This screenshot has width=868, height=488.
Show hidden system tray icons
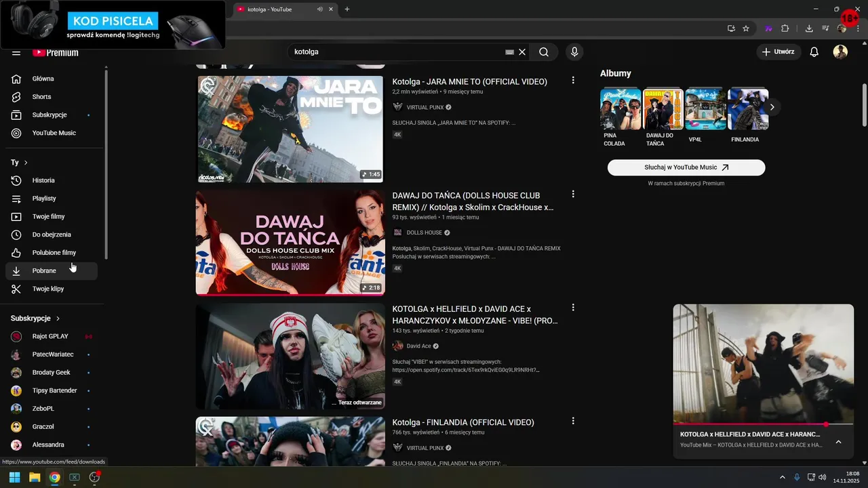tap(782, 477)
